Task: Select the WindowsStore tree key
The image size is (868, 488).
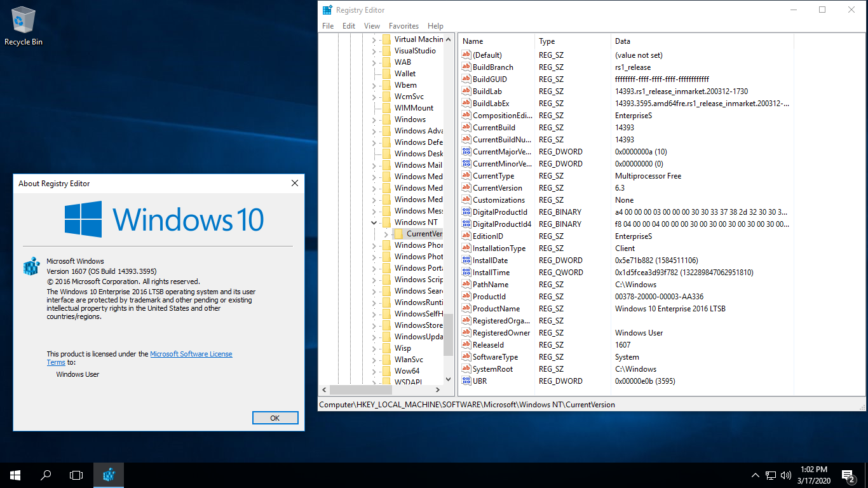Action: pyautogui.click(x=418, y=325)
